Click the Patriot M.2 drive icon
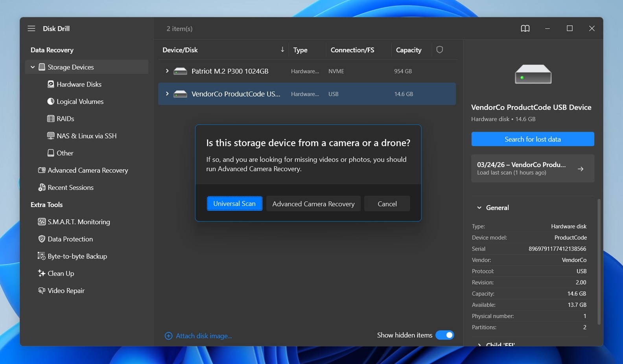Image resolution: width=623 pixels, height=364 pixels. [180, 71]
